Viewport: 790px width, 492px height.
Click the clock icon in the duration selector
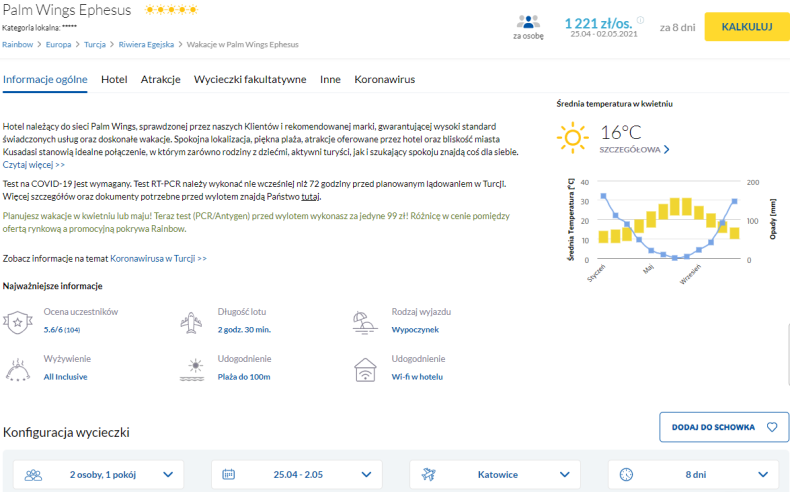click(626, 474)
